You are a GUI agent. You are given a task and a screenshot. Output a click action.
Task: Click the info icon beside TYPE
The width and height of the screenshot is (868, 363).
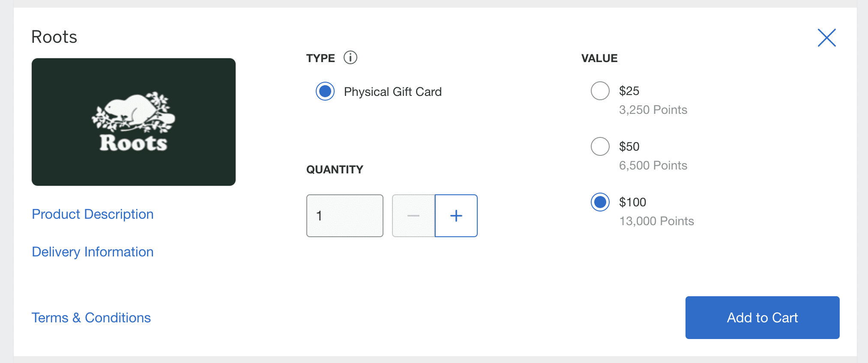(x=350, y=57)
